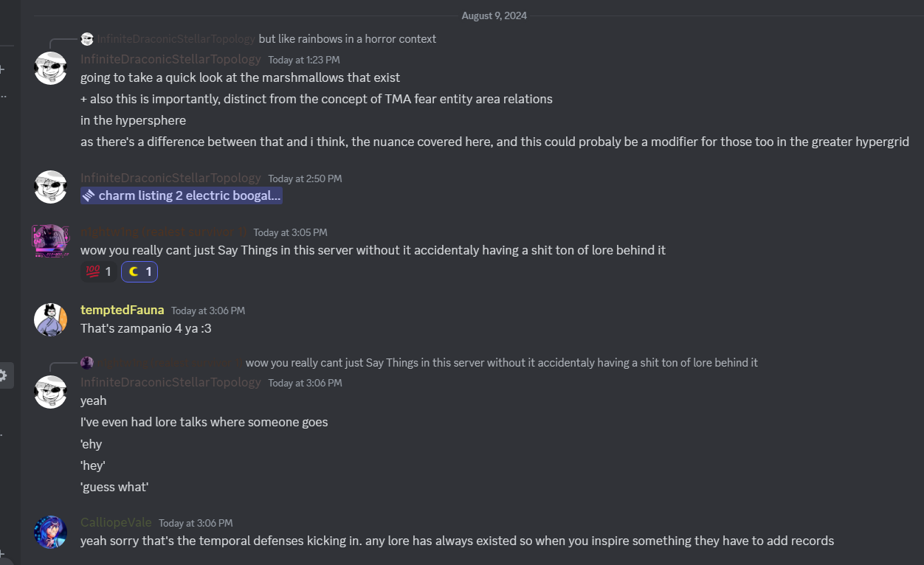Jump to replied message 'but like rainbows in a horror context'
Viewport: 924px width, 565px height.
pyautogui.click(x=347, y=38)
